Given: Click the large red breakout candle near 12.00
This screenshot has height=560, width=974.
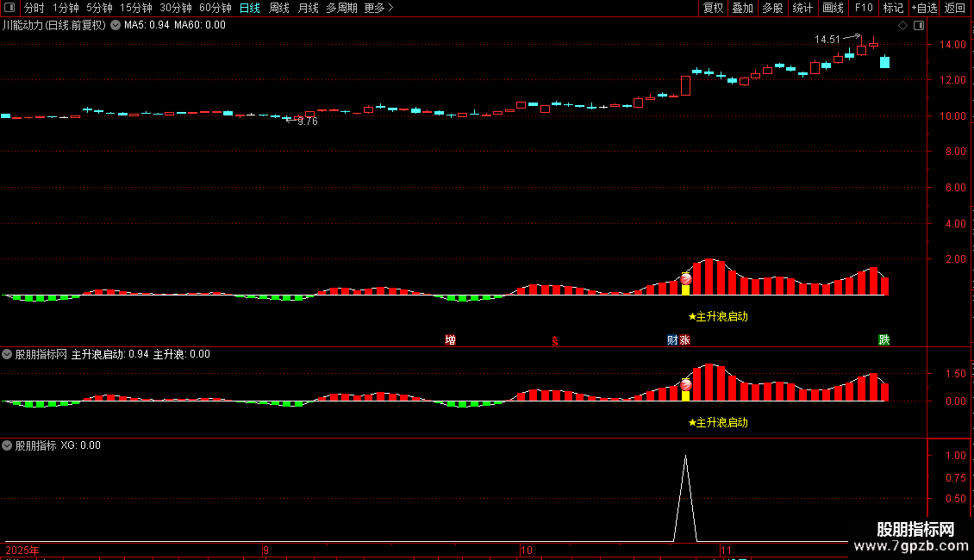Looking at the screenshot, I should [686, 85].
